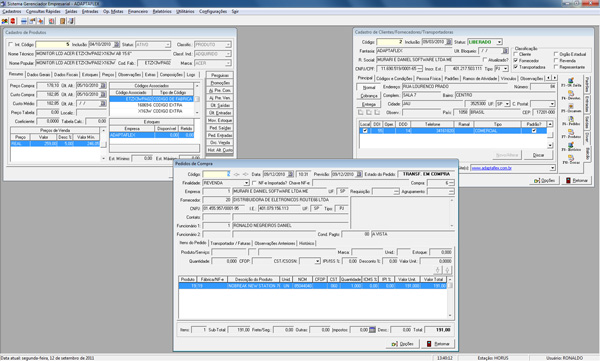
Task: Toggle the Int. Código checkbox
Action: (x=11, y=45)
